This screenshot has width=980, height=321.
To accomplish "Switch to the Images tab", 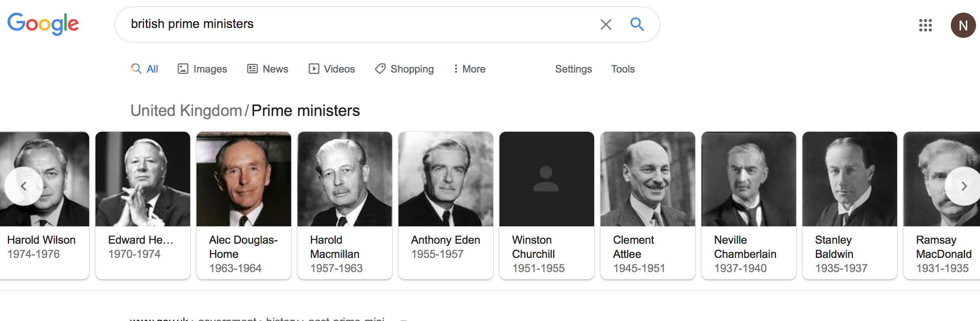I will pos(202,69).
